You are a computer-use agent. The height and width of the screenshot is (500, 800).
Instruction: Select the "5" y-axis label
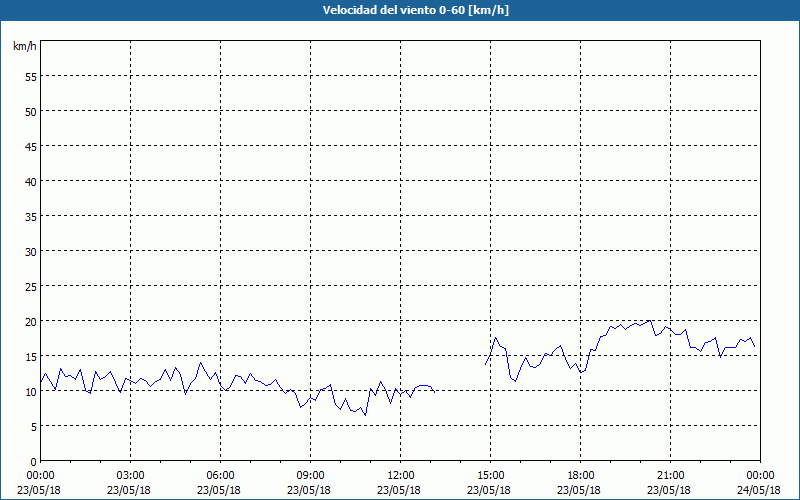point(33,427)
